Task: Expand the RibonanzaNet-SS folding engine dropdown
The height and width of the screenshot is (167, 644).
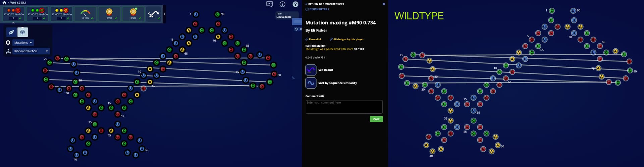Action: pyautogui.click(x=31, y=51)
